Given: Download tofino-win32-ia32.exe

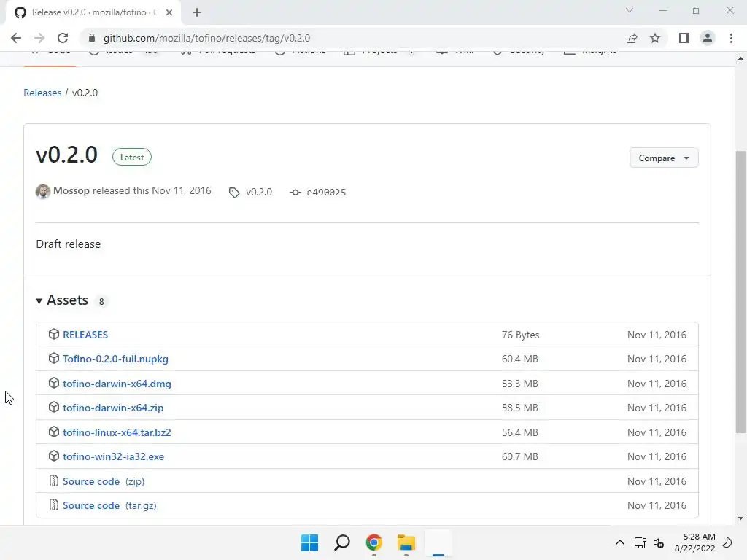Looking at the screenshot, I should [x=113, y=456].
